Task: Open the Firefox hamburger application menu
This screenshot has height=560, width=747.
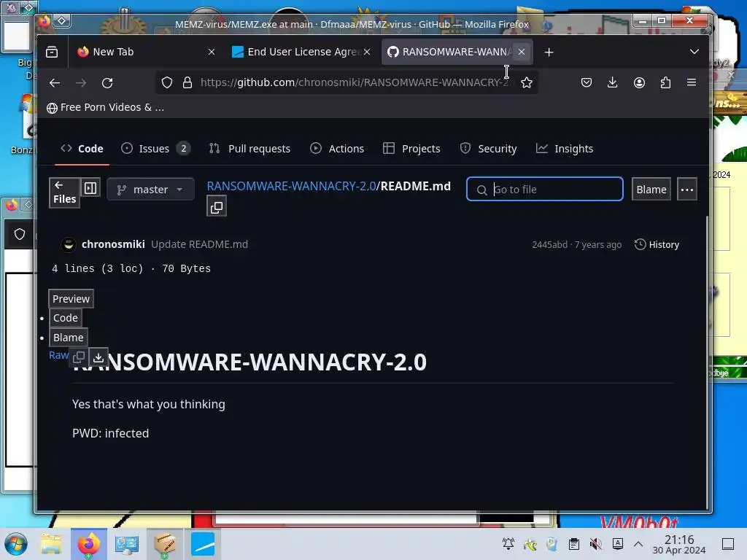Action: [x=692, y=82]
